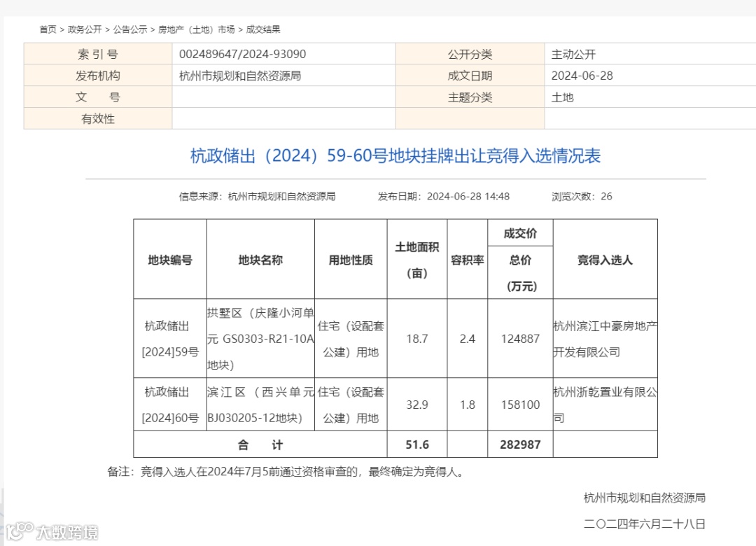The image size is (756, 546).
Task: Select the 地块名称 column header
Action: pyautogui.click(x=261, y=260)
